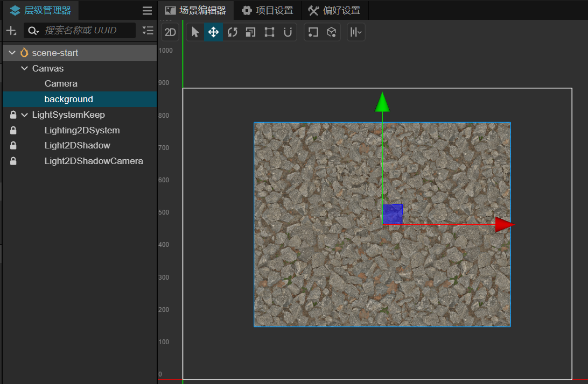This screenshot has height=384, width=588.
Task: Select the scale transform tool
Action: [x=250, y=32]
